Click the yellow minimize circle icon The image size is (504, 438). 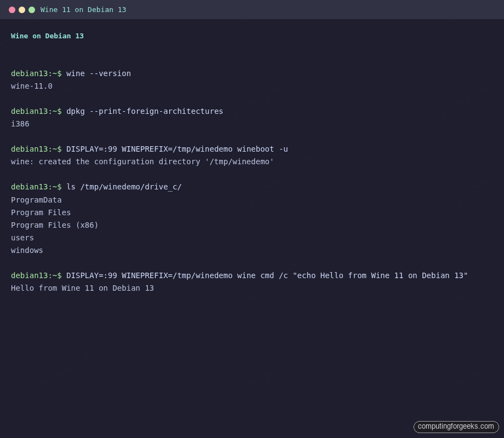click(x=22, y=9)
